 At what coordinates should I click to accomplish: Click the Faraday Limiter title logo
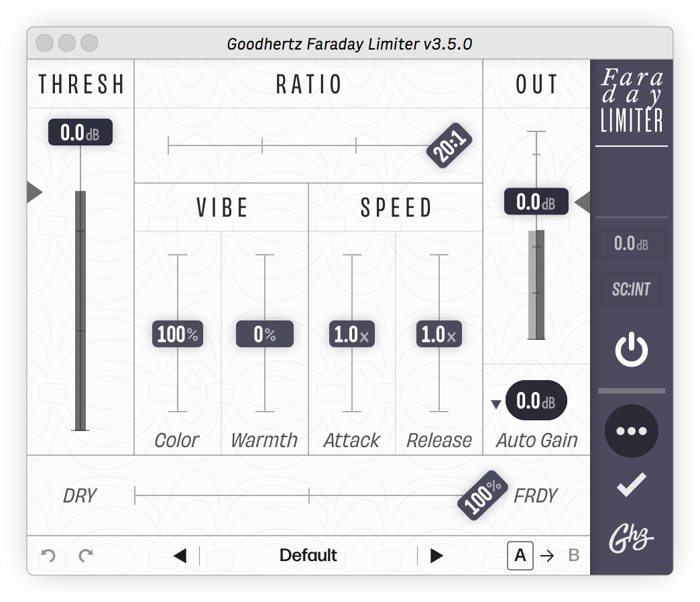click(631, 101)
